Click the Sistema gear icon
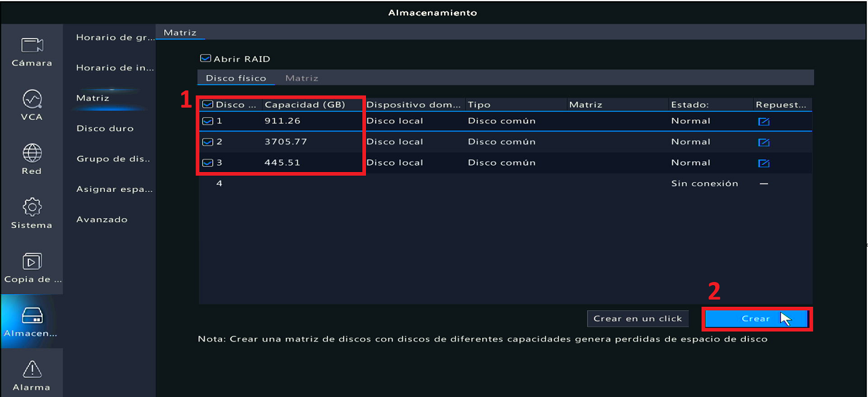 pyautogui.click(x=31, y=212)
